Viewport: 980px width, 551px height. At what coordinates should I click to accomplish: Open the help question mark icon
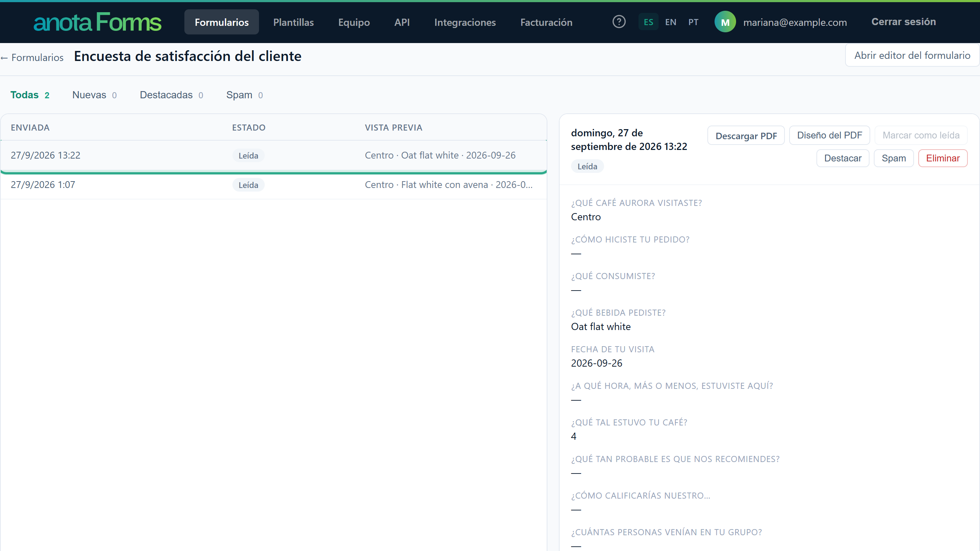[x=619, y=22]
